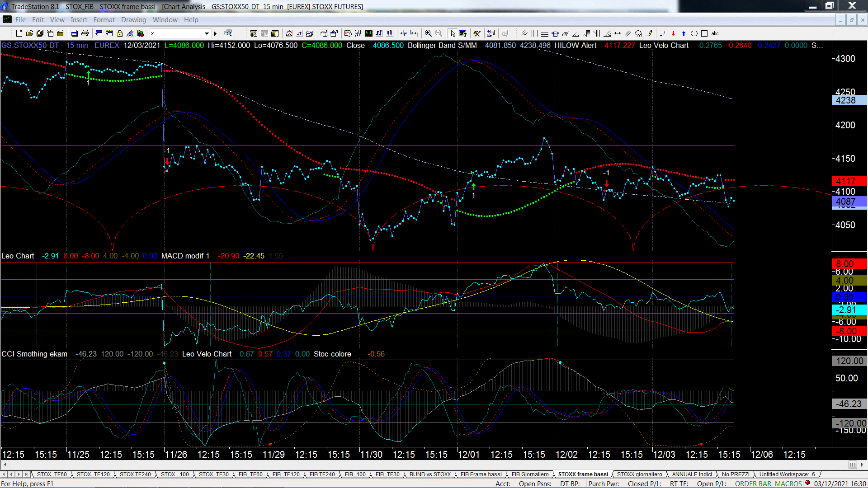This screenshot has height=488, width=868.
Task: Click into the command line input box
Action: pyautogui.click(x=176, y=33)
